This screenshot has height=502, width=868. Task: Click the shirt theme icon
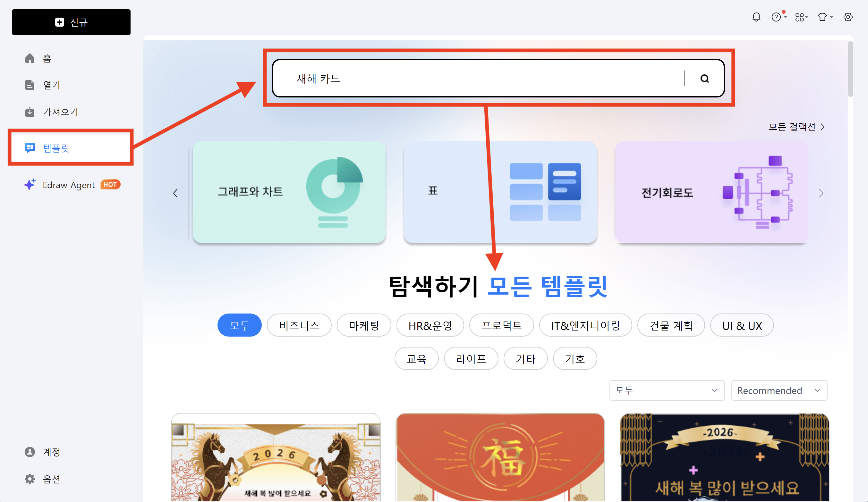822,17
